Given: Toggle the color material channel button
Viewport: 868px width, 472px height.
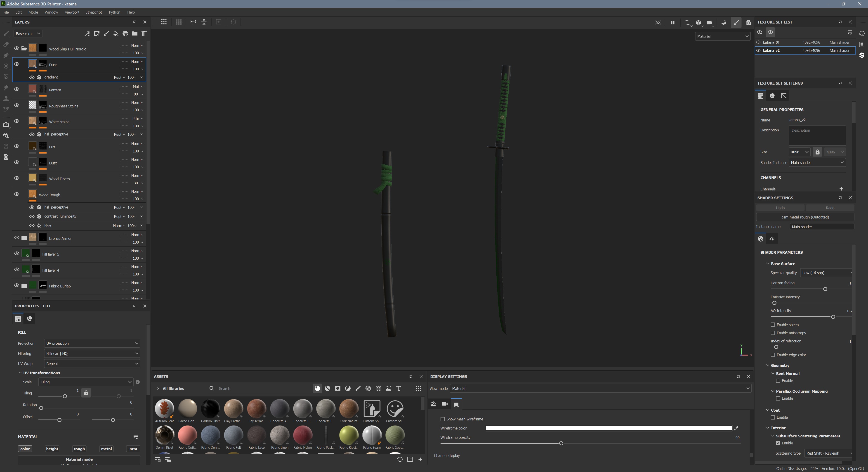Looking at the screenshot, I should click(x=25, y=449).
